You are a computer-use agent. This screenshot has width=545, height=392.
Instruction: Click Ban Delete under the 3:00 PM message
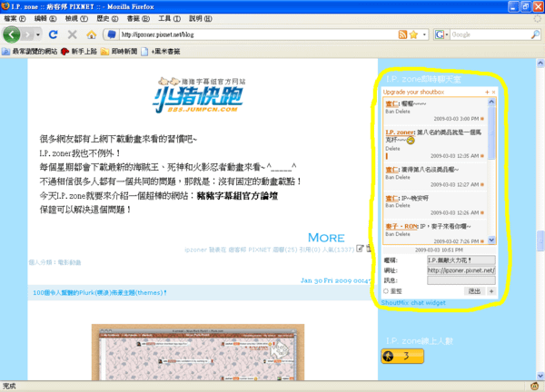[x=398, y=112]
